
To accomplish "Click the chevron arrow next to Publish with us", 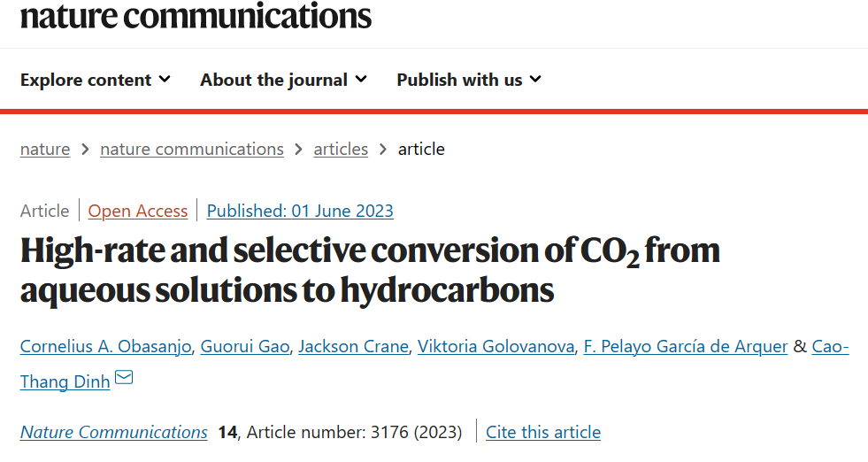I will [535, 80].
